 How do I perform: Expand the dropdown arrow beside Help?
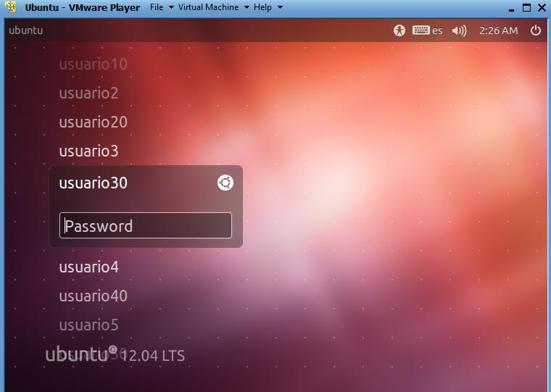point(280,7)
